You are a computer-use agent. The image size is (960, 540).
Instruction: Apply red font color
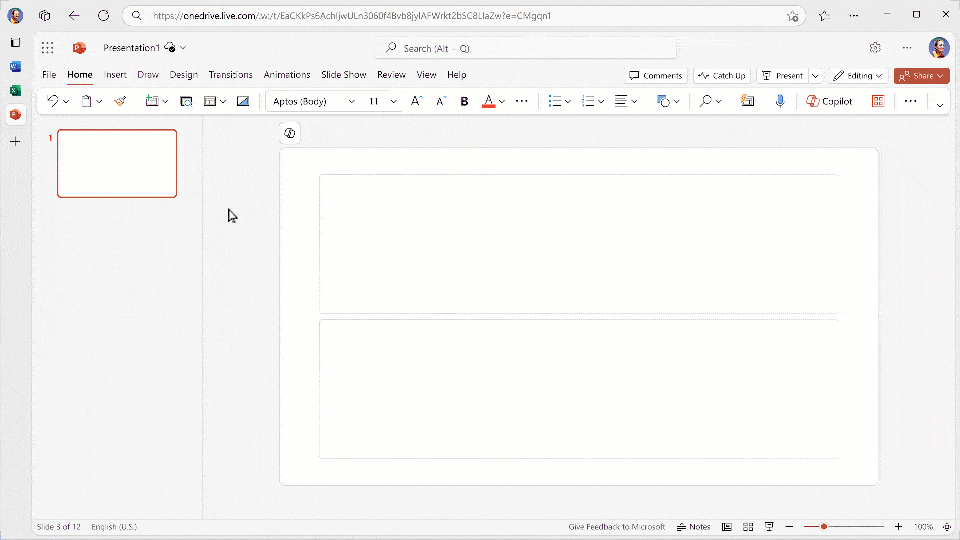489,101
